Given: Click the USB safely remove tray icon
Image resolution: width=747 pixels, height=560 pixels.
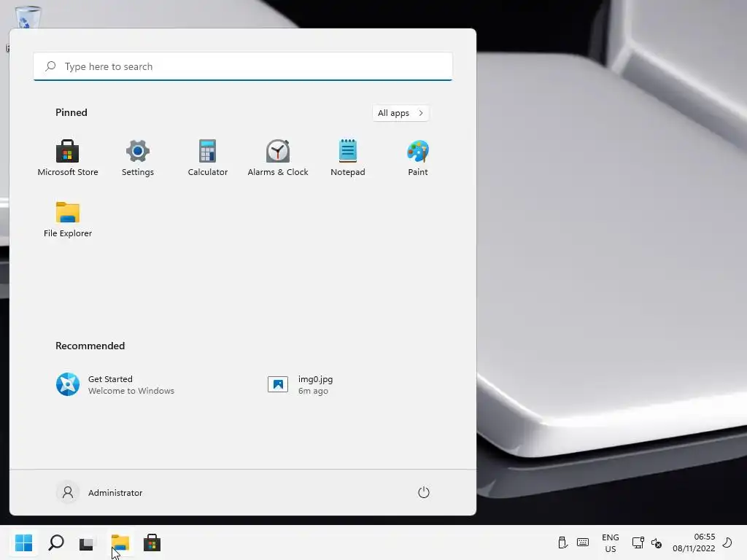Looking at the screenshot, I should point(562,542).
